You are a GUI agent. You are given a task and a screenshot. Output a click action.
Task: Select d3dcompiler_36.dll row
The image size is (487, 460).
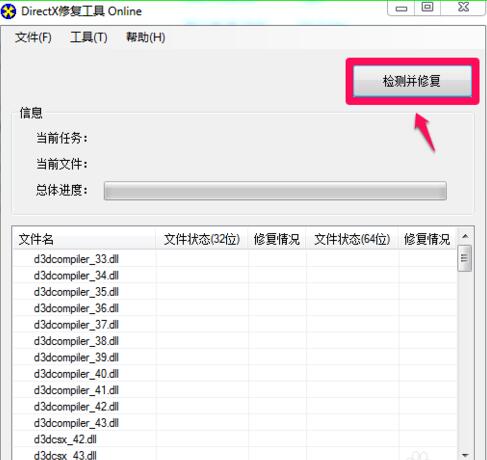click(235, 308)
